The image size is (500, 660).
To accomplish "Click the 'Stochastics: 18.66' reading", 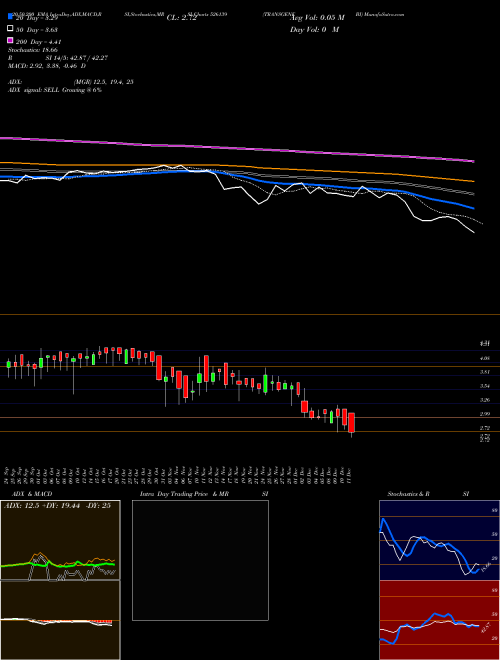I will (x=33, y=50).
